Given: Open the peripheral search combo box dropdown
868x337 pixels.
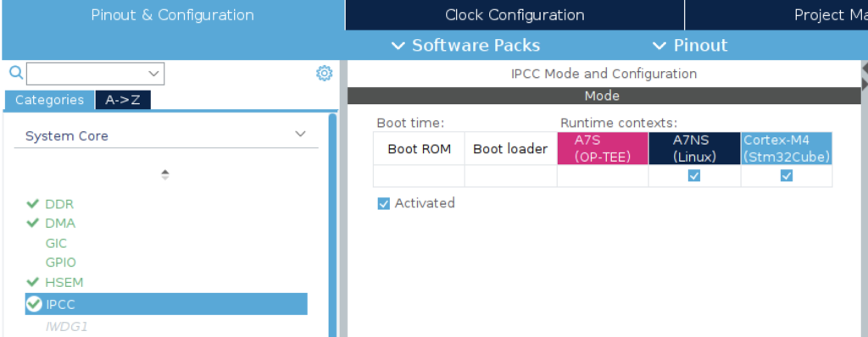Looking at the screenshot, I should [x=153, y=74].
